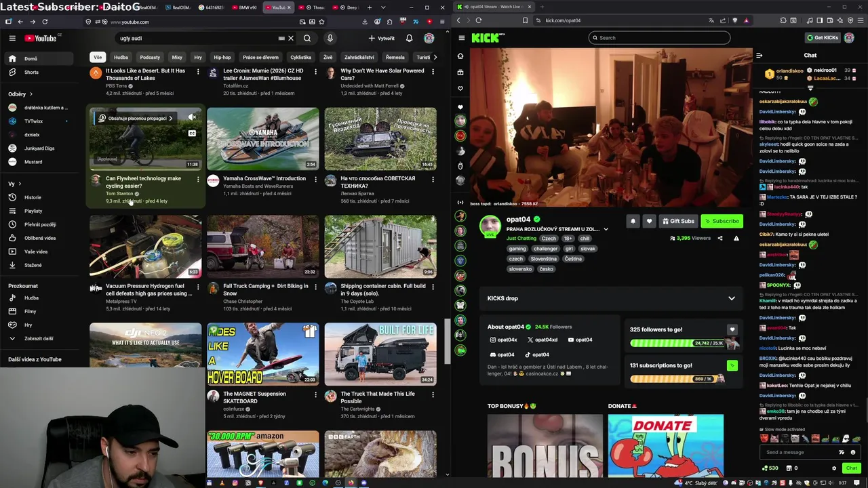Viewport: 868px width, 488px height.
Task: Open the opat04x Instagram link
Action: pyautogui.click(x=503, y=340)
